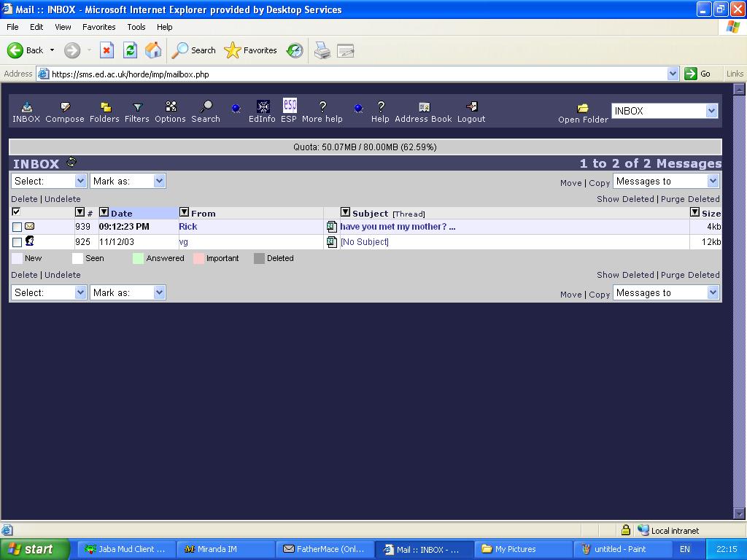Click the unread envelope icon for message 939

coord(29,226)
